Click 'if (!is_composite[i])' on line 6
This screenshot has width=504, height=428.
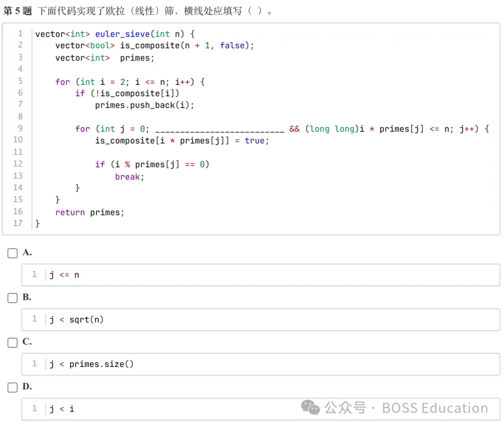127,93
